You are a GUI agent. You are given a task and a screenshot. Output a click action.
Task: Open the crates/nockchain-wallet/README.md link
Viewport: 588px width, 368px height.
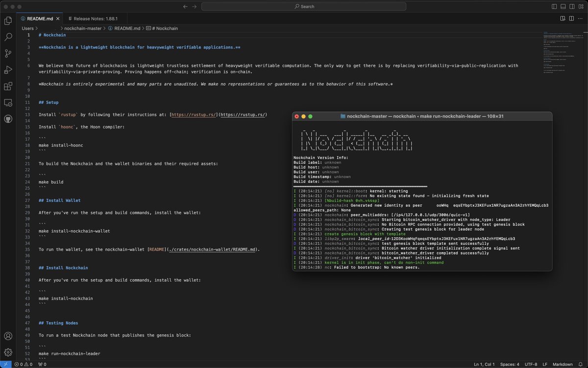[212, 249]
